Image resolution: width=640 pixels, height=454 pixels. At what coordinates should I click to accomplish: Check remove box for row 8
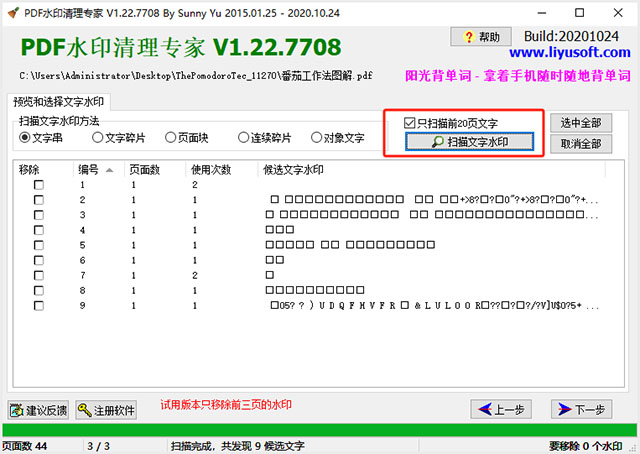pos(39,291)
